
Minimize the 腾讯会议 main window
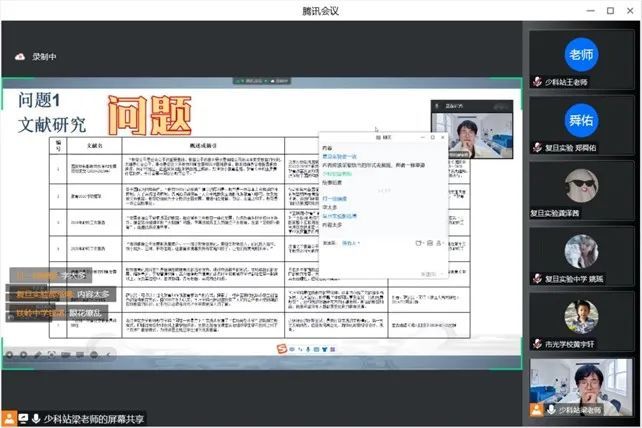click(591, 11)
